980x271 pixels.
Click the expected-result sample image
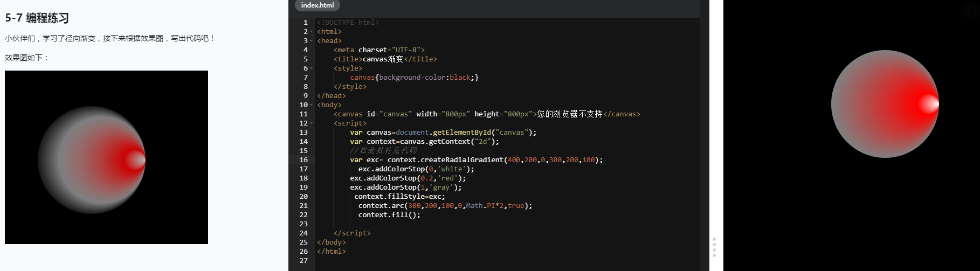[106, 157]
